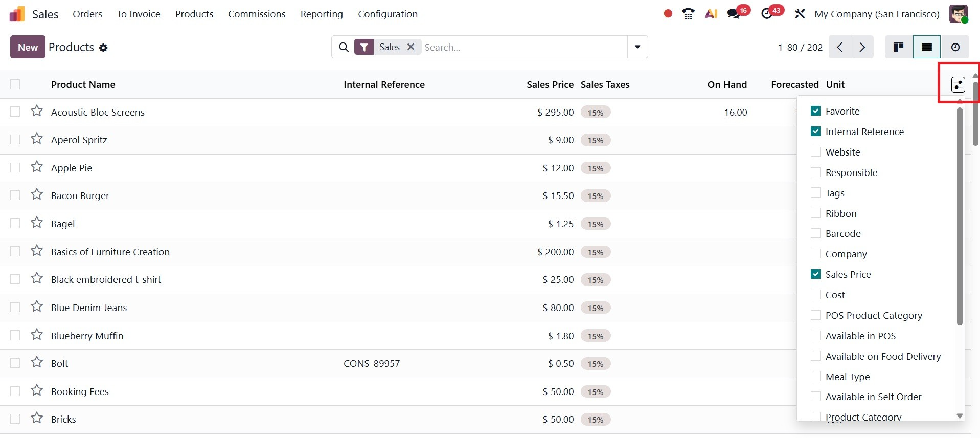Go to next page of products
The image size is (980, 438).
pos(862,47)
